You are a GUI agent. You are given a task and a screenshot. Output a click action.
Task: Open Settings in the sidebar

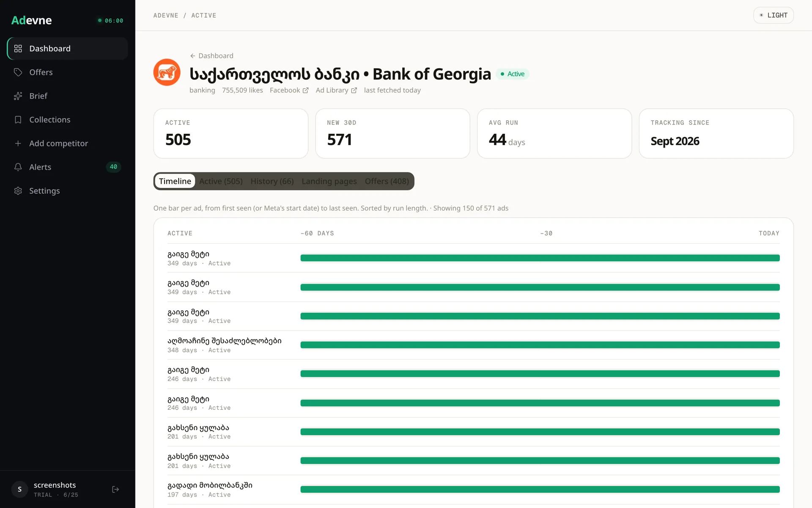point(67,191)
